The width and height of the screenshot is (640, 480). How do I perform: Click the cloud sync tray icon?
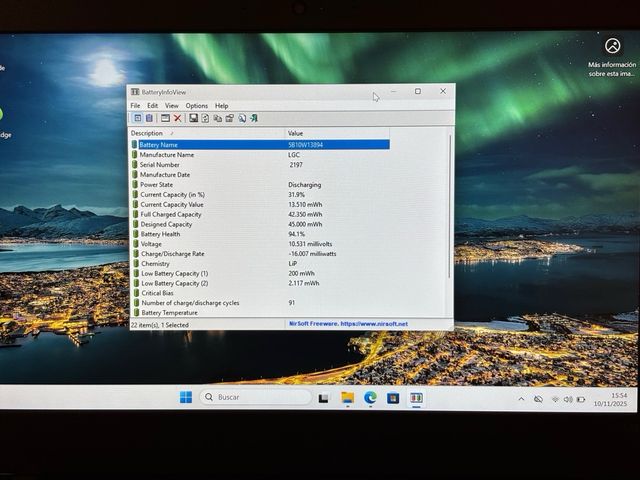click(x=538, y=399)
